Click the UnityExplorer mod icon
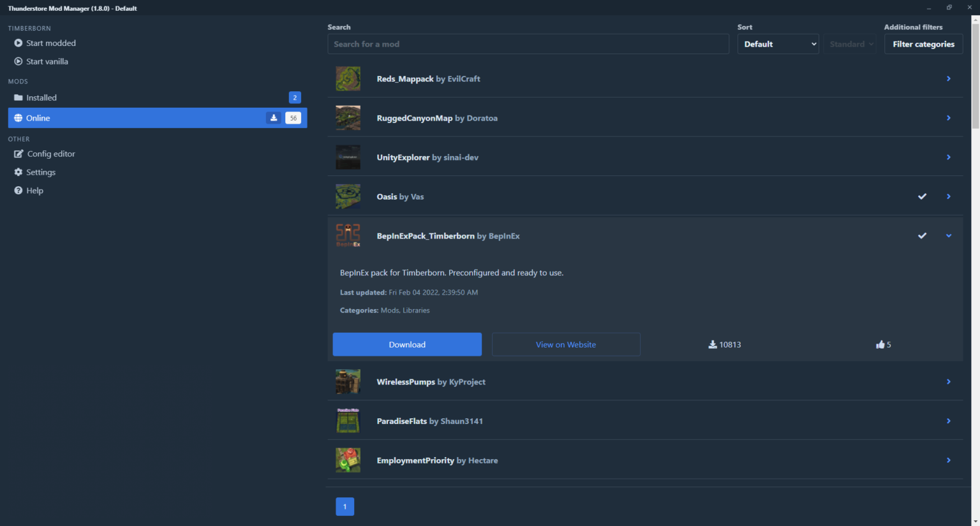 348,157
